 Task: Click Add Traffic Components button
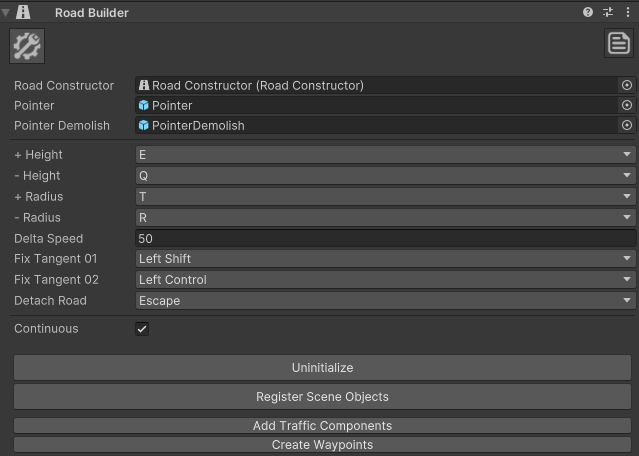tap(322, 425)
